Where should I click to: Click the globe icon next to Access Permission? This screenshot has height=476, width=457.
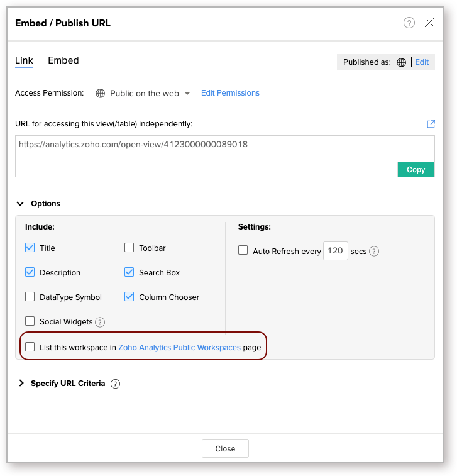100,94
